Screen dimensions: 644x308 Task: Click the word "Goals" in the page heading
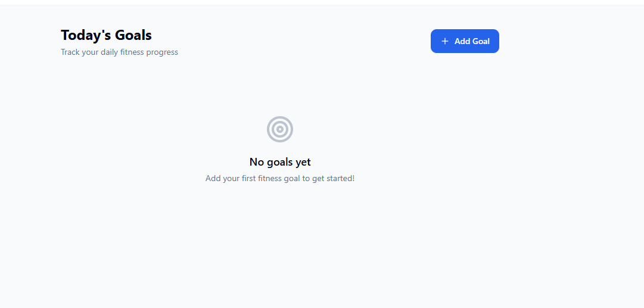coord(133,35)
